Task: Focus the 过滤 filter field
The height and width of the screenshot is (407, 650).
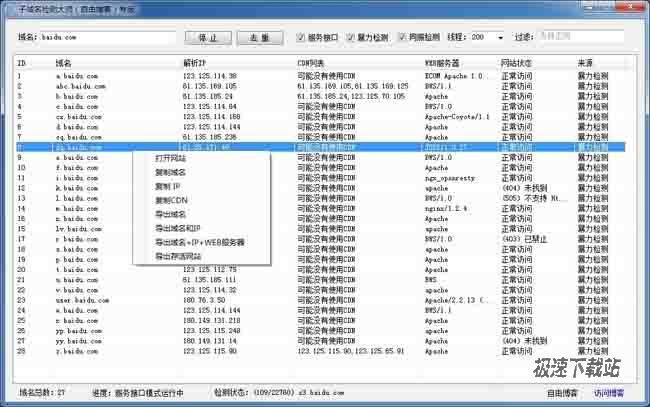Action: pyautogui.click(x=580, y=36)
